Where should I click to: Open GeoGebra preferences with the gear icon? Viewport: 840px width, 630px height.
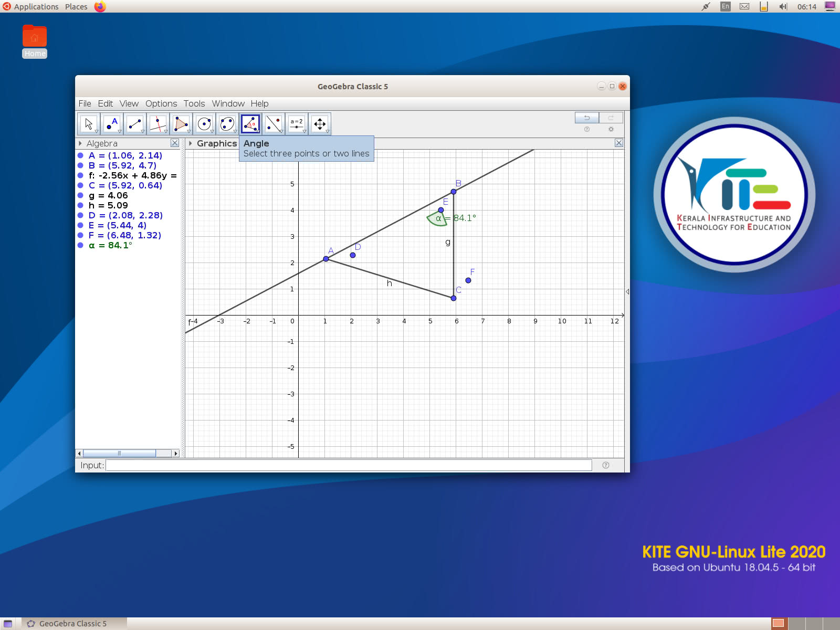tap(611, 129)
